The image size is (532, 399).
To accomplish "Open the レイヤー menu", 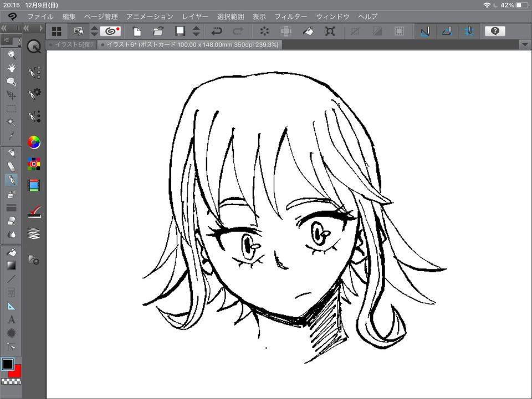I will (196, 17).
